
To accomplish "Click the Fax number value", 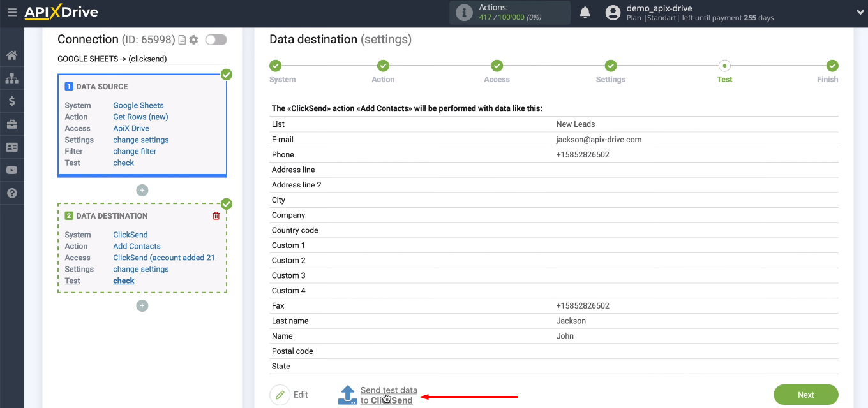I will click(x=583, y=306).
